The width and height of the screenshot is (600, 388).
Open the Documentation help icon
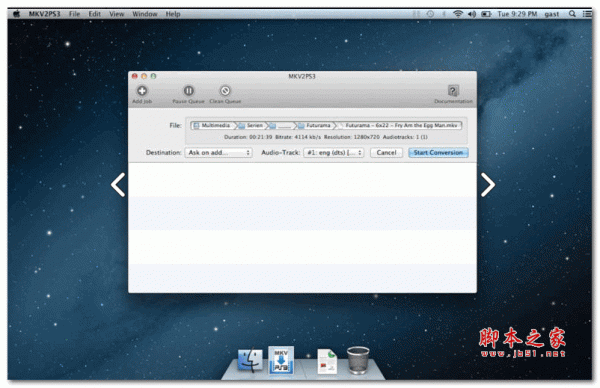[x=453, y=91]
